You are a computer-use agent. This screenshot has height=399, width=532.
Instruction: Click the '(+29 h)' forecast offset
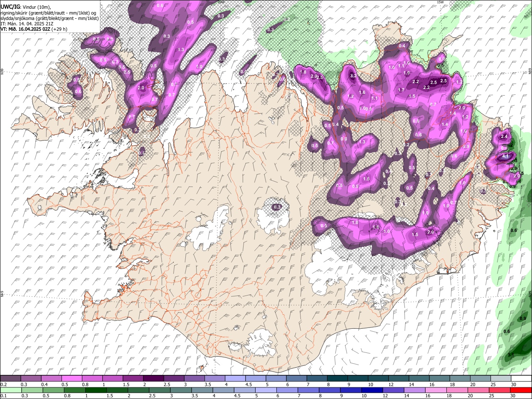click(x=60, y=29)
